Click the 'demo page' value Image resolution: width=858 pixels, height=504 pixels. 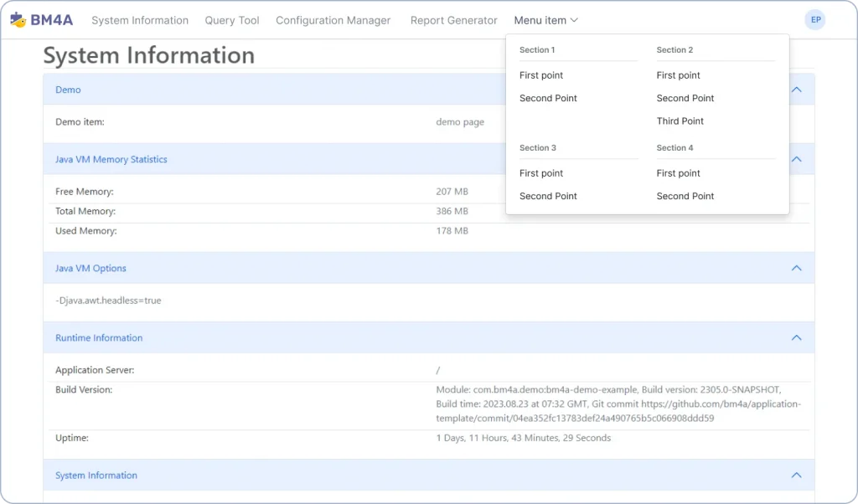coord(460,122)
